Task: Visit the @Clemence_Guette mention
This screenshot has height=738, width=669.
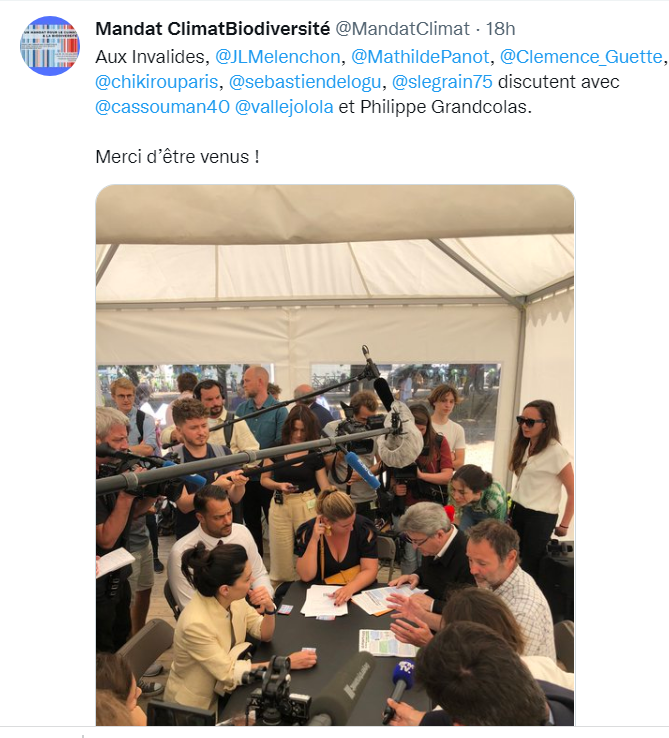Action: point(581,56)
